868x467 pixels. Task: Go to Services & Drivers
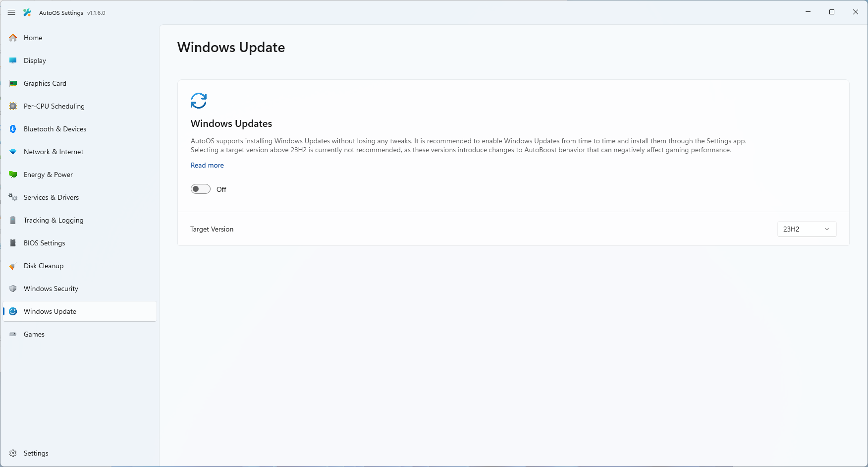click(80, 197)
